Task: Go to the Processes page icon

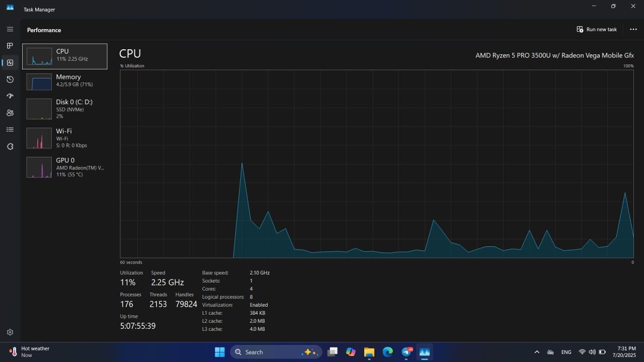Action: pyautogui.click(x=10, y=46)
